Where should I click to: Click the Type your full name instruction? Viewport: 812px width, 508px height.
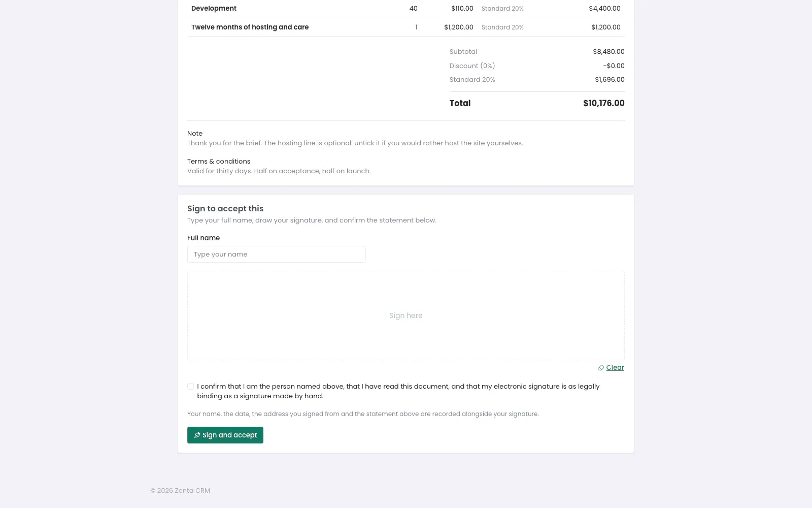coord(312,220)
